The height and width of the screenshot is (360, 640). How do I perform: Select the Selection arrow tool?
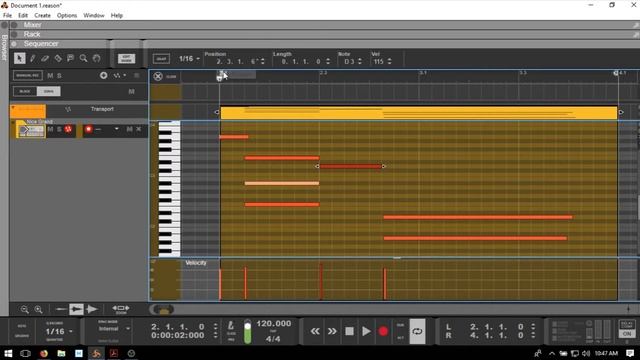coord(19,58)
